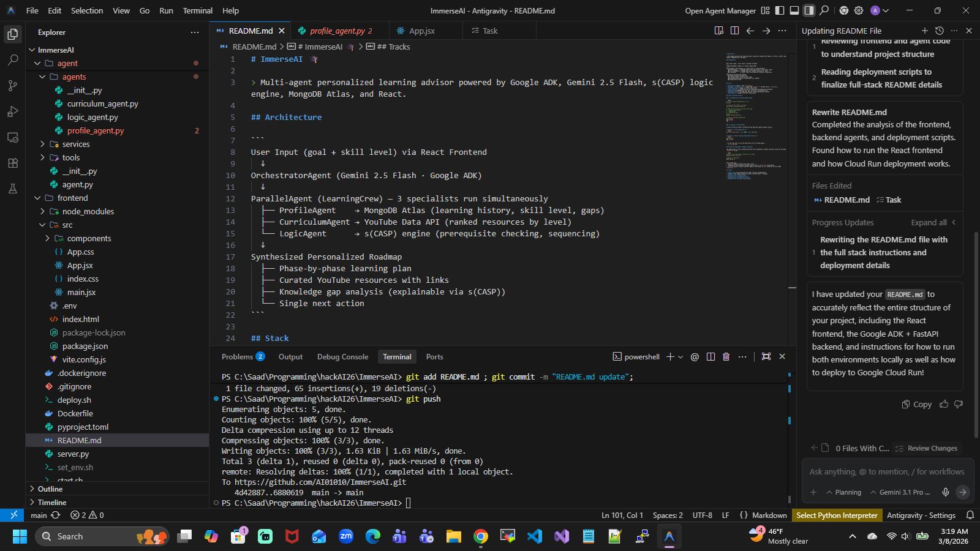
Task: Click Open Agent Manager
Action: click(720, 10)
